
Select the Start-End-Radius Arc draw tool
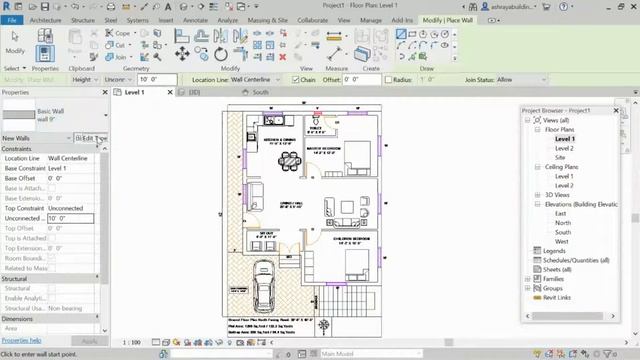(401, 45)
